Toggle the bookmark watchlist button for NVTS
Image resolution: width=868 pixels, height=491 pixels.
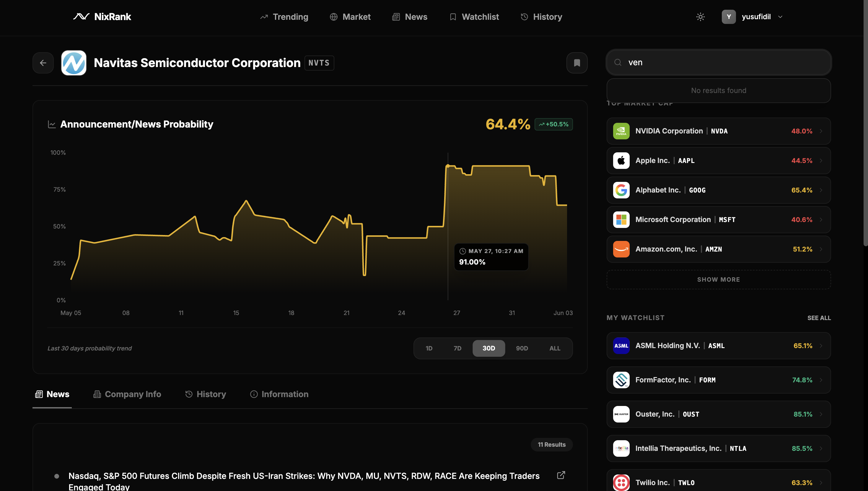click(x=577, y=63)
